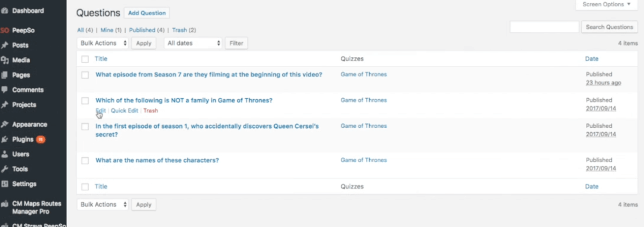The height and width of the screenshot is (227, 644).
Task: Click the Quick Edit link under the question
Action: coord(125,111)
